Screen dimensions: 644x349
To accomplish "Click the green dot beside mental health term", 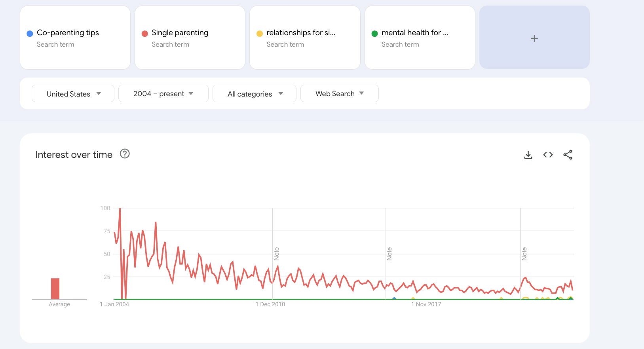I will click(x=374, y=34).
